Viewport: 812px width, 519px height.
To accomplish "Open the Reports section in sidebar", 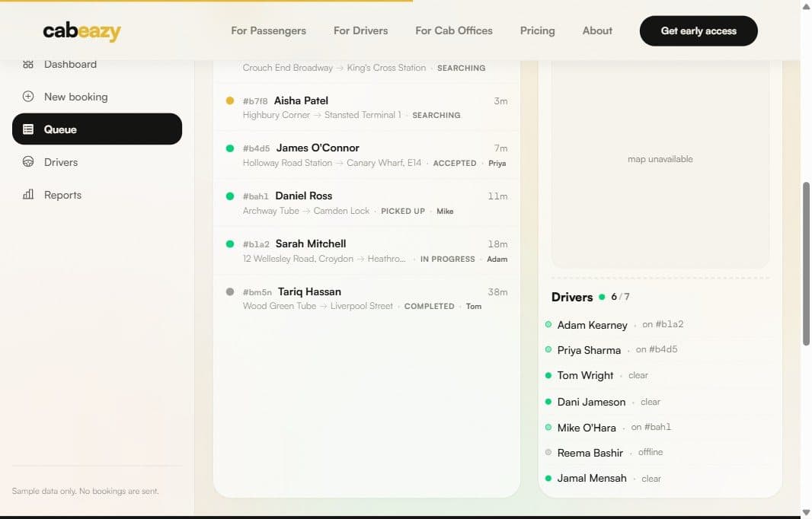I will point(97,195).
